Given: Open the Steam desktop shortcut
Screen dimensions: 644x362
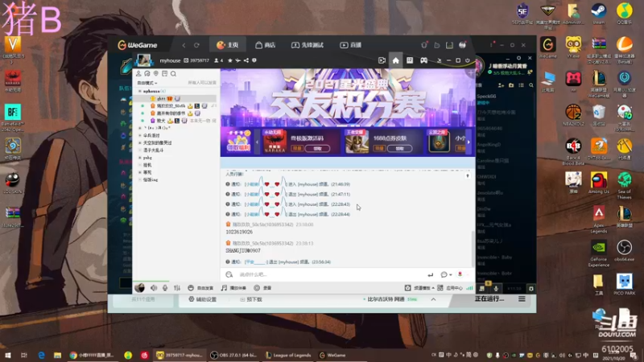Looking at the screenshot, I should pyautogui.click(x=599, y=14).
